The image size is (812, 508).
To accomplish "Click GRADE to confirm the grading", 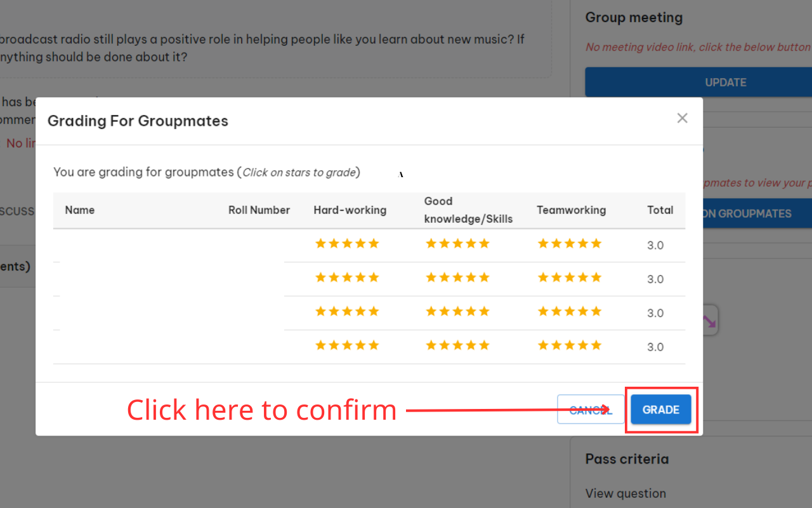I will (660, 410).
